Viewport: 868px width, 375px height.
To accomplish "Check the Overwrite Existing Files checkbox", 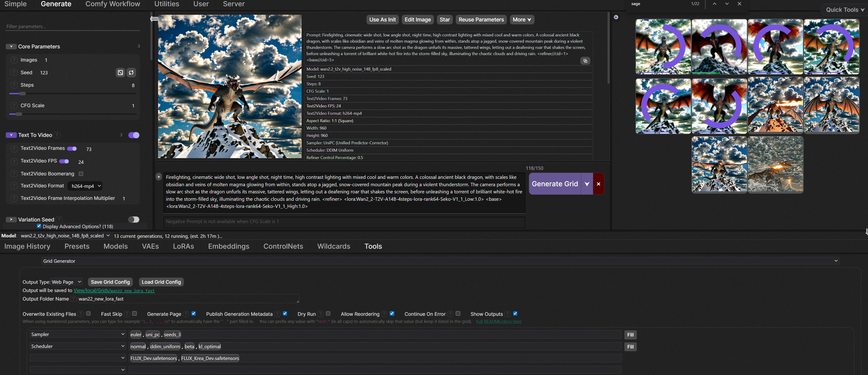I will [x=88, y=313].
